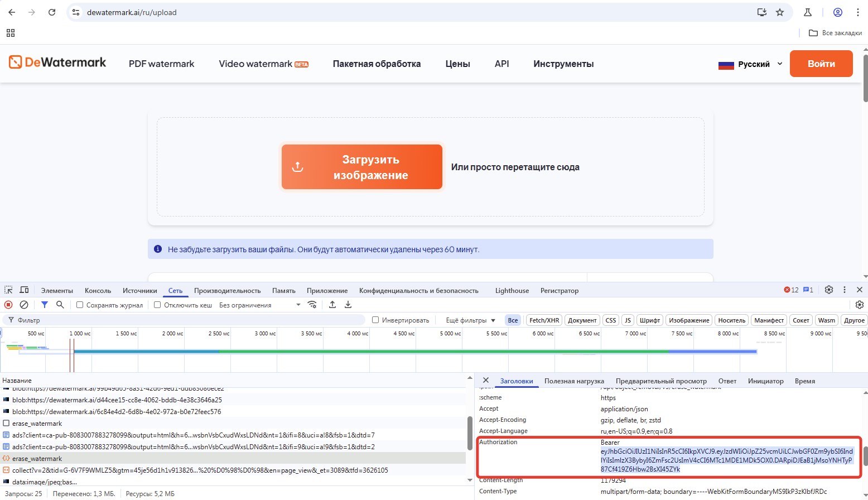
Task: Open Video watermark link
Action: 263,64
